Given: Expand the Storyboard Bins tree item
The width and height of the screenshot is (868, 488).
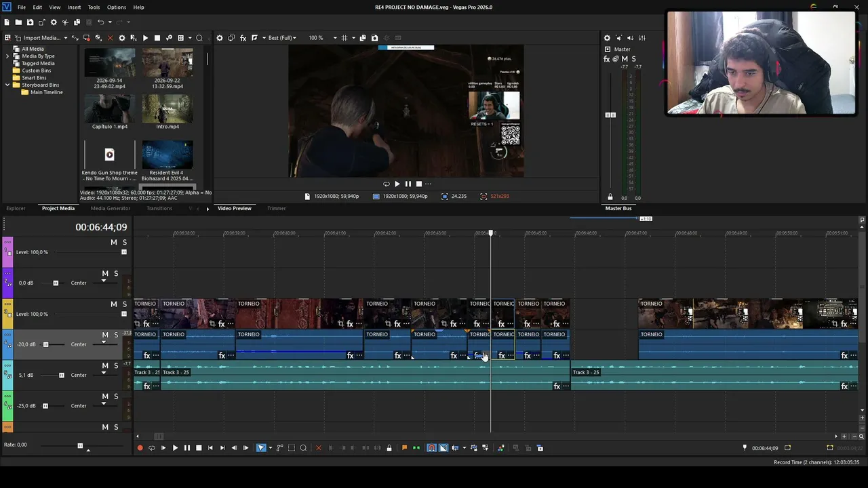Looking at the screenshot, I should (x=7, y=85).
